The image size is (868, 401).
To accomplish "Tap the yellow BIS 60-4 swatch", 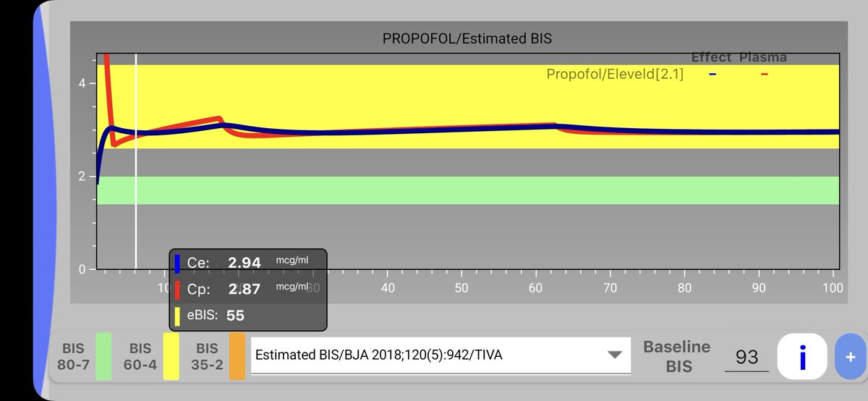I will [171, 356].
